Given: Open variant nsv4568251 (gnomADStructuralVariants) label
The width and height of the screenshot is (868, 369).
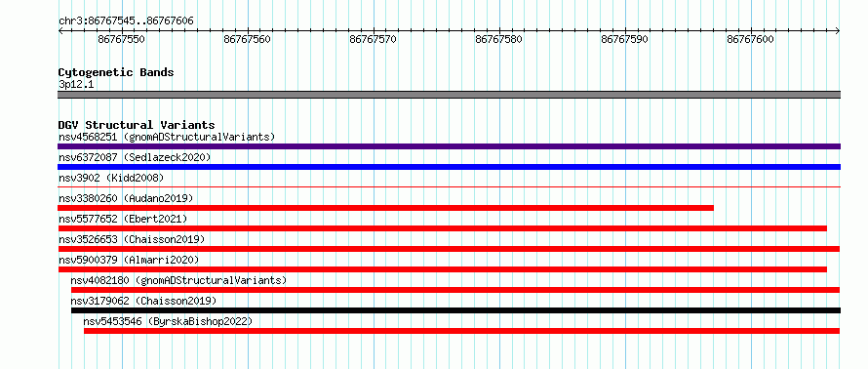Looking at the screenshot, I should [x=167, y=137].
